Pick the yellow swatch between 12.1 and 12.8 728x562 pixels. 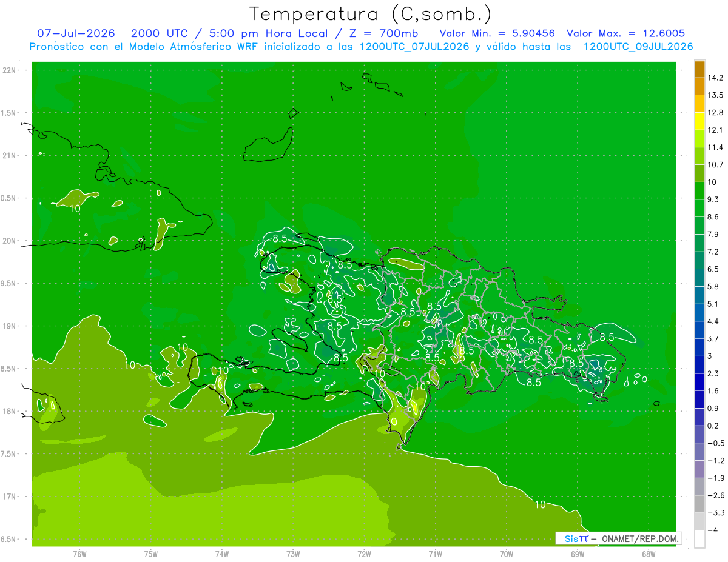tap(699, 121)
